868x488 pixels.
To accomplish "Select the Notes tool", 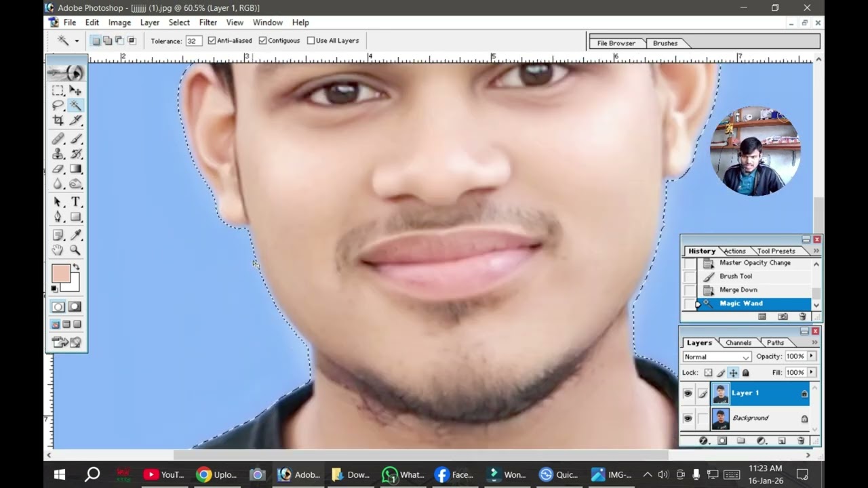I will pyautogui.click(x=58, y=235).
